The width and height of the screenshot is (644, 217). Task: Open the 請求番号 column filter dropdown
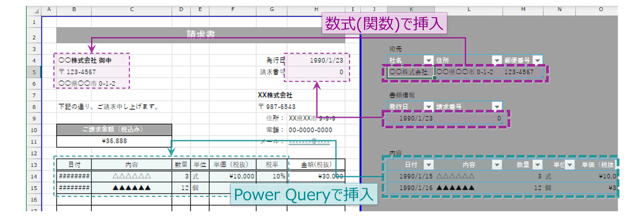click(x=497, y=107)
